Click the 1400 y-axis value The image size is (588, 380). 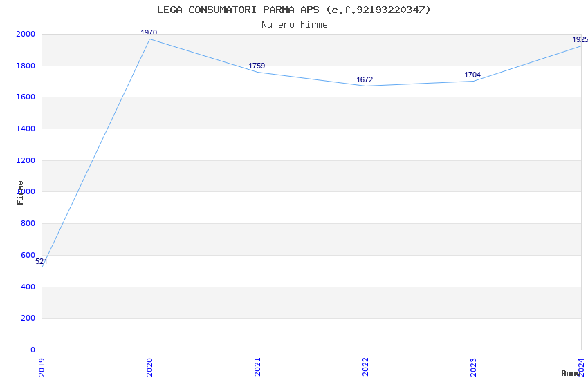pyautogui.click(x=26, y=129)
